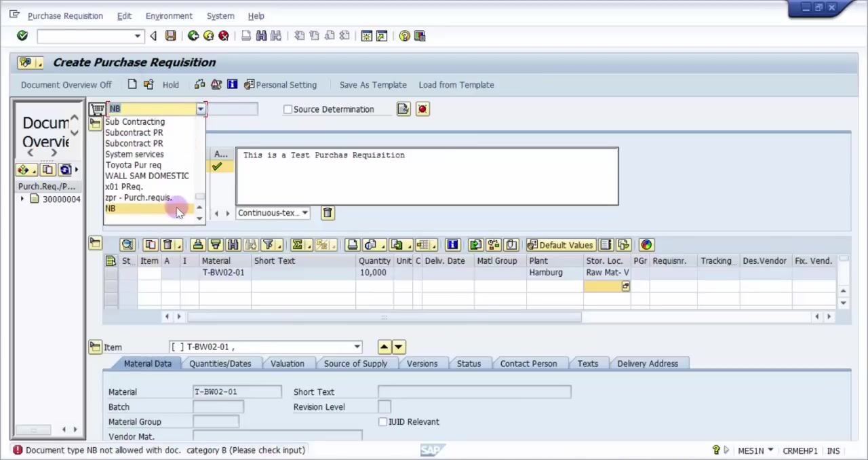Click the Other Purchase Requisition icon beside Hold
Viewport: 868px width, 460px height.
[149, 85]
